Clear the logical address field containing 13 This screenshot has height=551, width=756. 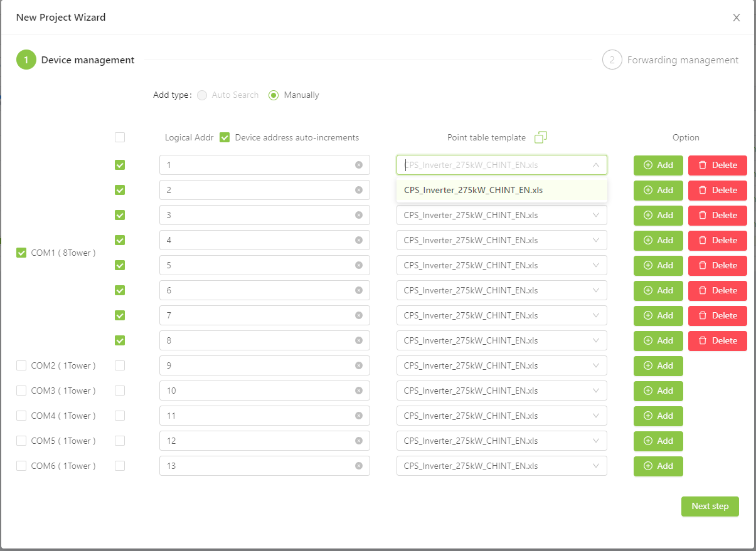(359, 466)
